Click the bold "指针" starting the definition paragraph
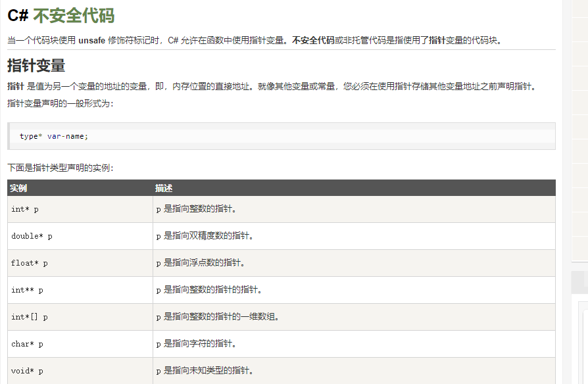 [x=16, y=86]
